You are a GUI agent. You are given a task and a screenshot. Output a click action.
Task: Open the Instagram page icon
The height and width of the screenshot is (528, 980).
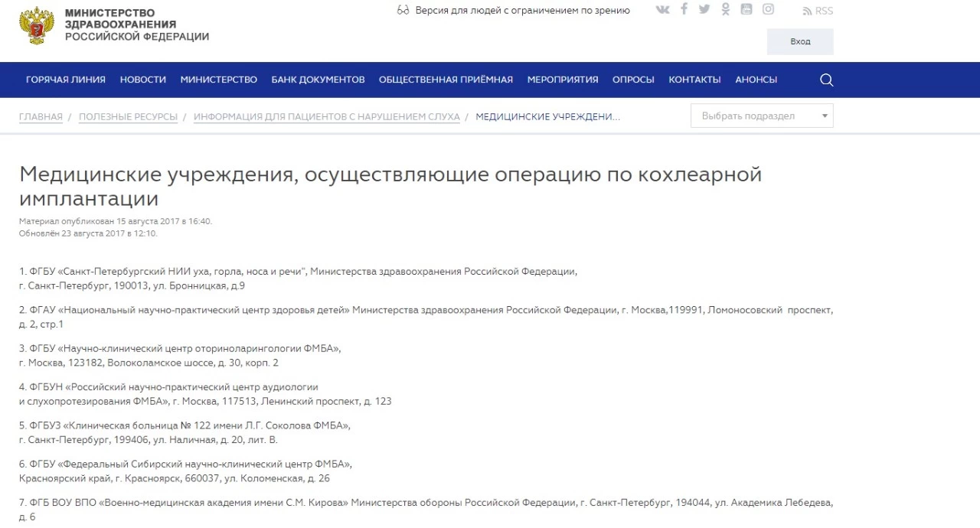coord(768,9)
